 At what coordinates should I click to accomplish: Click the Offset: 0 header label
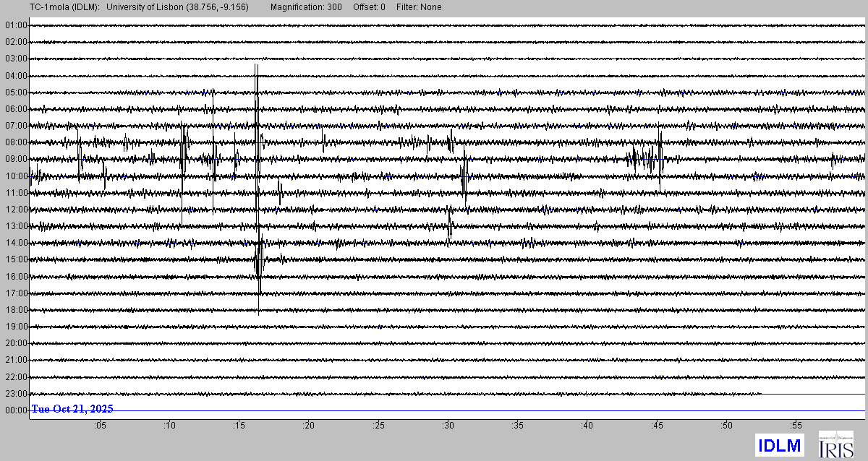pos(369,7)
